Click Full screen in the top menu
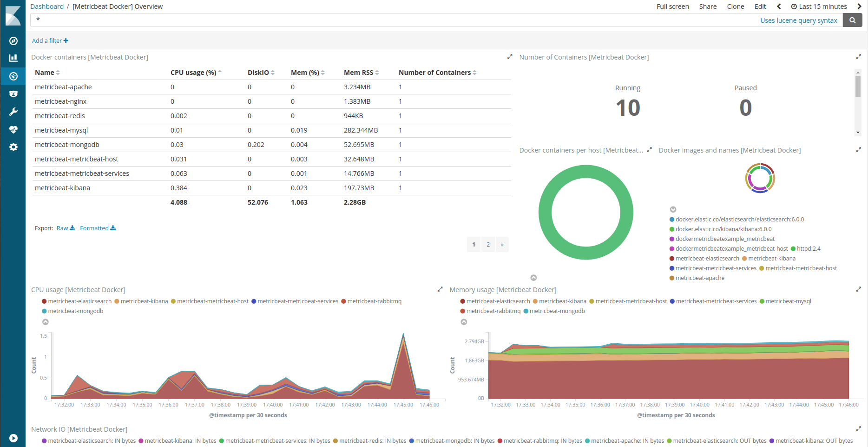The height and width of the screenshot is (447, 868). pyautogui.click(x=672, y=7)
